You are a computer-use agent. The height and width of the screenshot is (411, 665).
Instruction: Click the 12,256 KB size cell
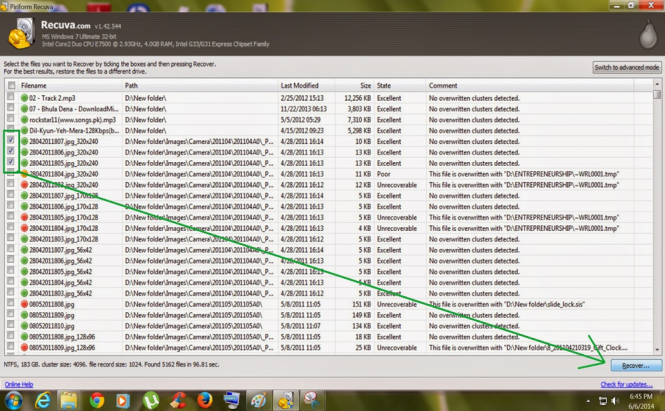click(358, 98)
